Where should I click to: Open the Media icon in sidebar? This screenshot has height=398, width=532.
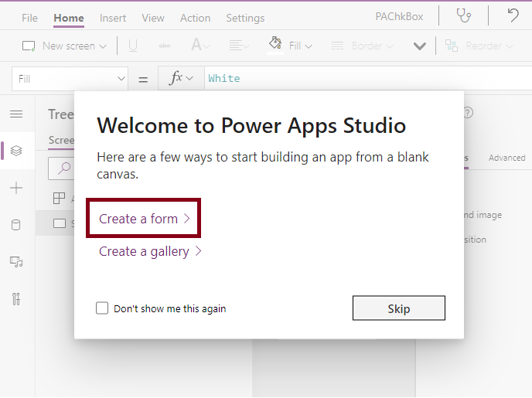coord(16,262)
